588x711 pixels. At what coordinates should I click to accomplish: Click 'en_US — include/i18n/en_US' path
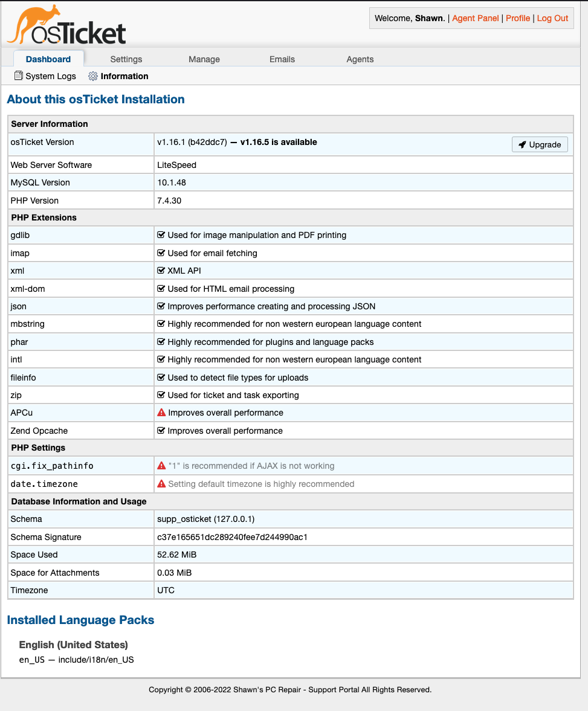click(x=77, y=660)
